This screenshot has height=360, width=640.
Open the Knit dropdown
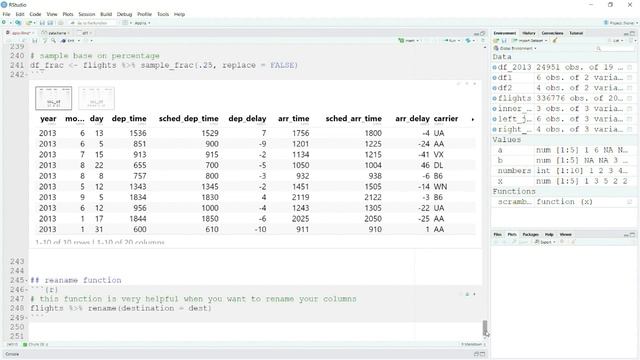(x=70, y=41)
